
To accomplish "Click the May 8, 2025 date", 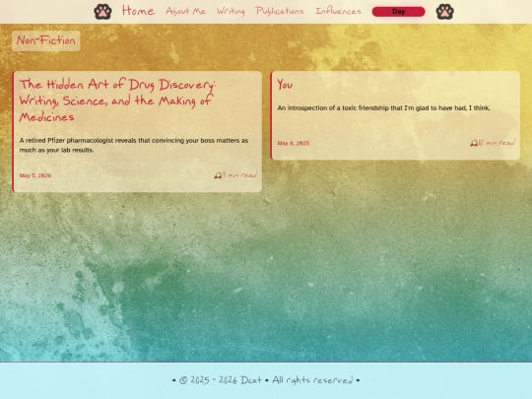I will pos(294,143).
